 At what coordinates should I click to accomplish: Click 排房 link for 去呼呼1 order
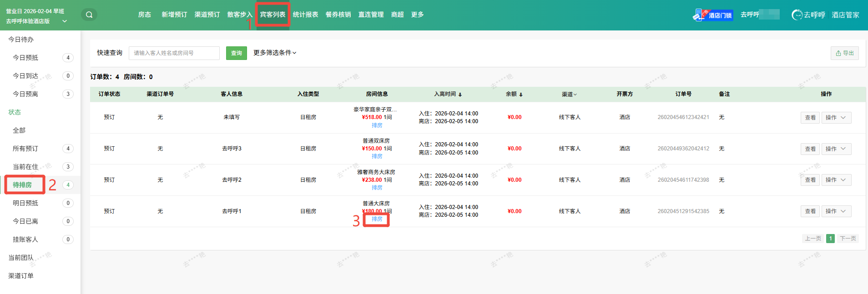pyautogui.click(x=377, y=219)
